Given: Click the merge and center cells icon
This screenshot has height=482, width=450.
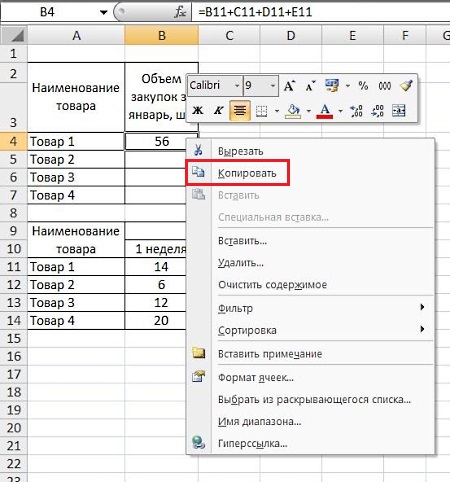Looking at the screenshot, I should pos(399,111).
